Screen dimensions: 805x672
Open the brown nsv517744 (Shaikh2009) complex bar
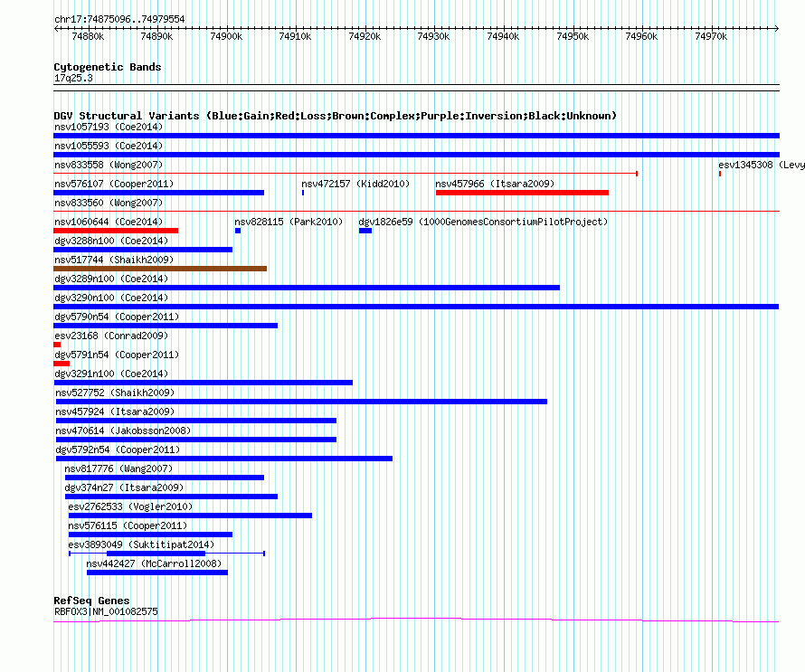pyautogui.click(x=160, y=269)
